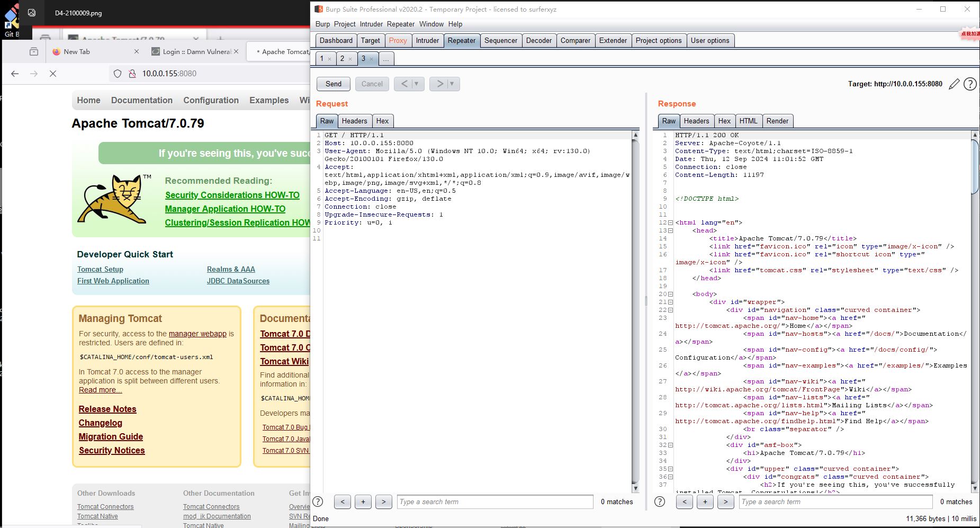
Task: Go to previous request with the < button
Action: tap(404, 84)
